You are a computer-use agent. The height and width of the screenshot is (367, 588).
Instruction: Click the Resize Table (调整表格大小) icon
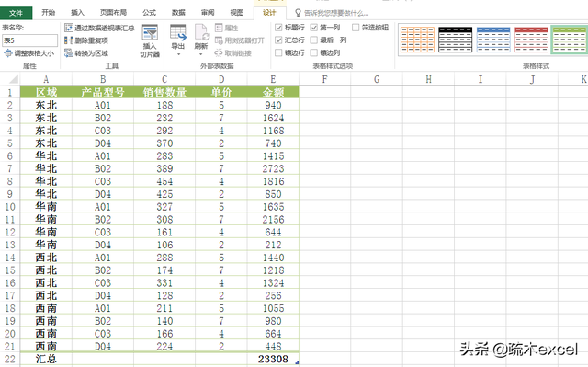click(8, 53)
